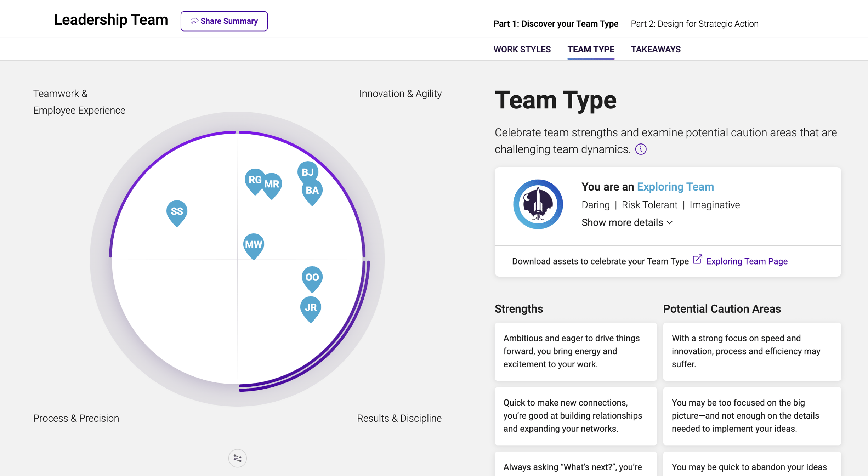This screenshot has height=476, width=868.
Task: Click the RG pin on the team map
Action: tap(254, 180)
